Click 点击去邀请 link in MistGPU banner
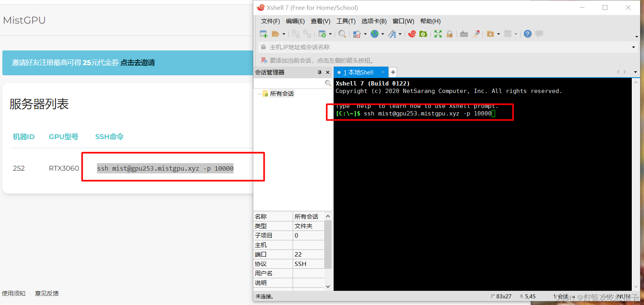644x305 pixels. (x=137, y=63)
